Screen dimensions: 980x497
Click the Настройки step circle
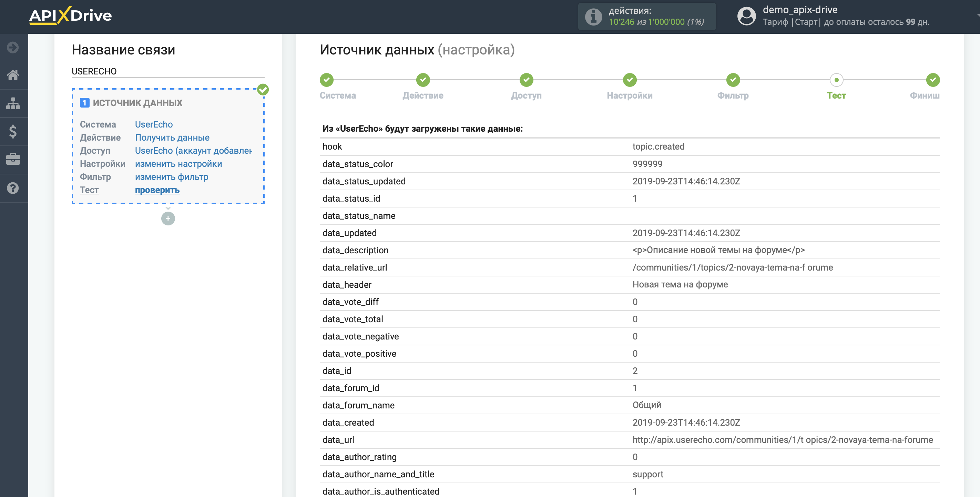pos(630,80)
